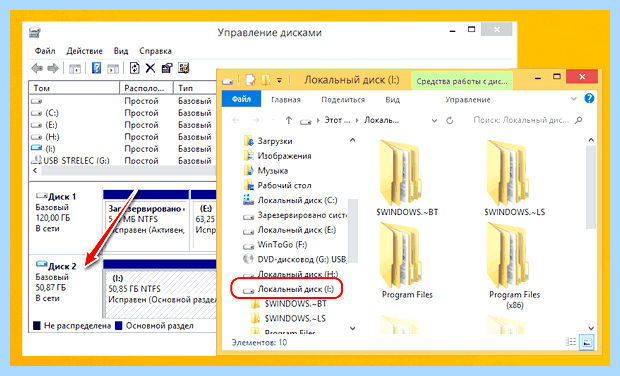Screen dimensions: 620x376
Task: Click the new folder icon in quick access toolbar
Action: coord(266,80)
